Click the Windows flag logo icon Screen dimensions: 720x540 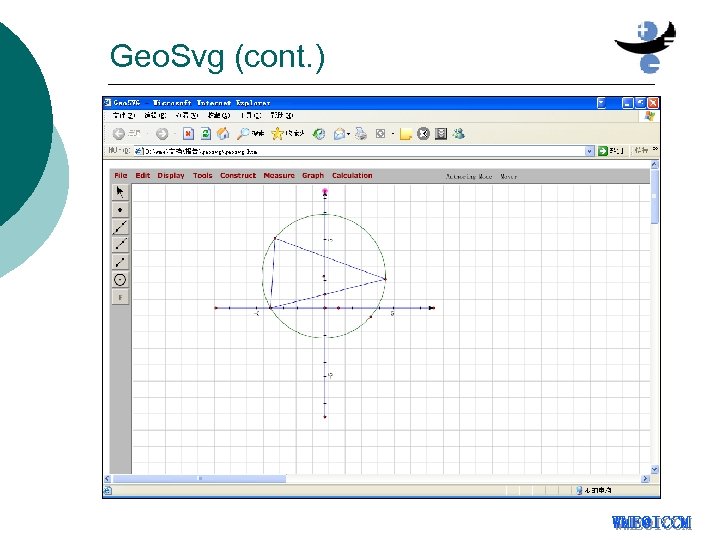coord(649,116)
